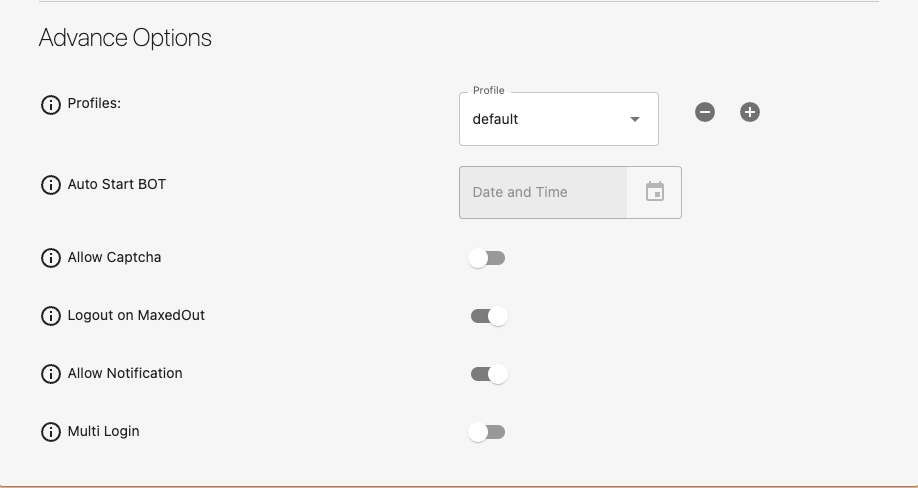Click the Date and Time field

543,193
